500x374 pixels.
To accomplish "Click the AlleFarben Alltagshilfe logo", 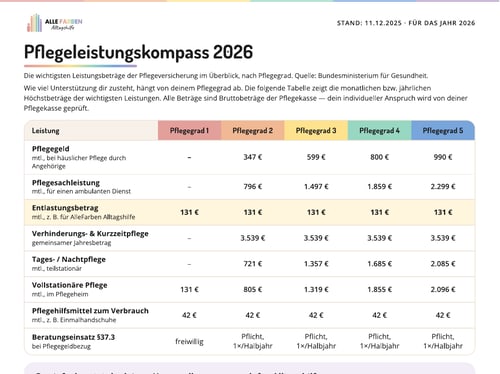I will (55, 23).
